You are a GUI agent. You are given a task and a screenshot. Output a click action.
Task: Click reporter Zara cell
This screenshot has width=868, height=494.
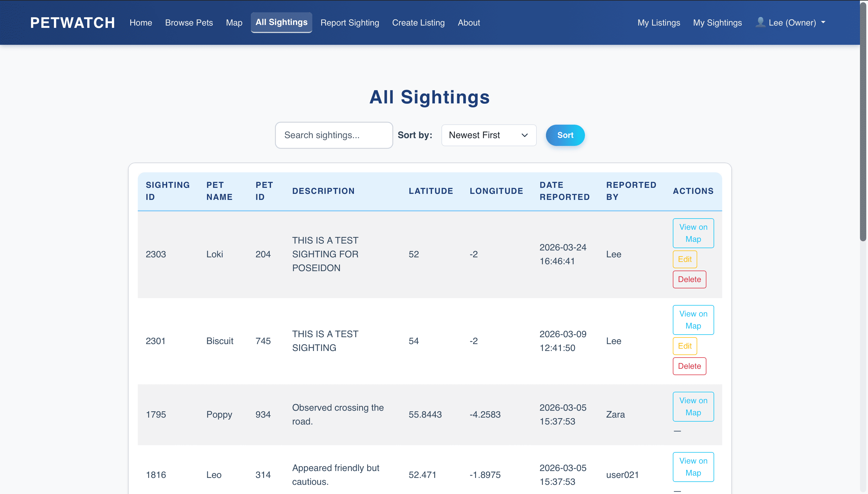point(615,415)
